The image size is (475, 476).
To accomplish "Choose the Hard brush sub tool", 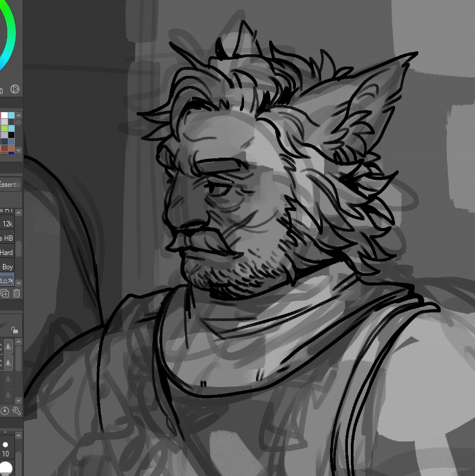I will pos(7,253).
